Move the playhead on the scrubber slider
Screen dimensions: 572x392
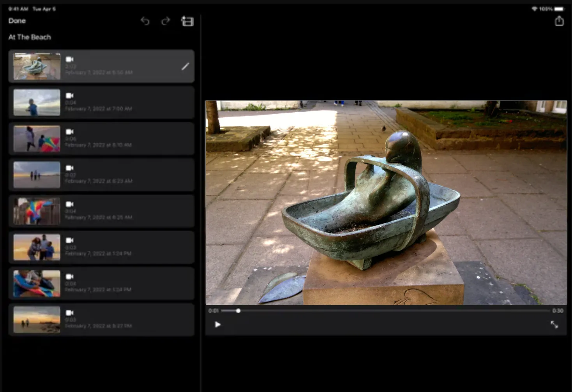238,311
